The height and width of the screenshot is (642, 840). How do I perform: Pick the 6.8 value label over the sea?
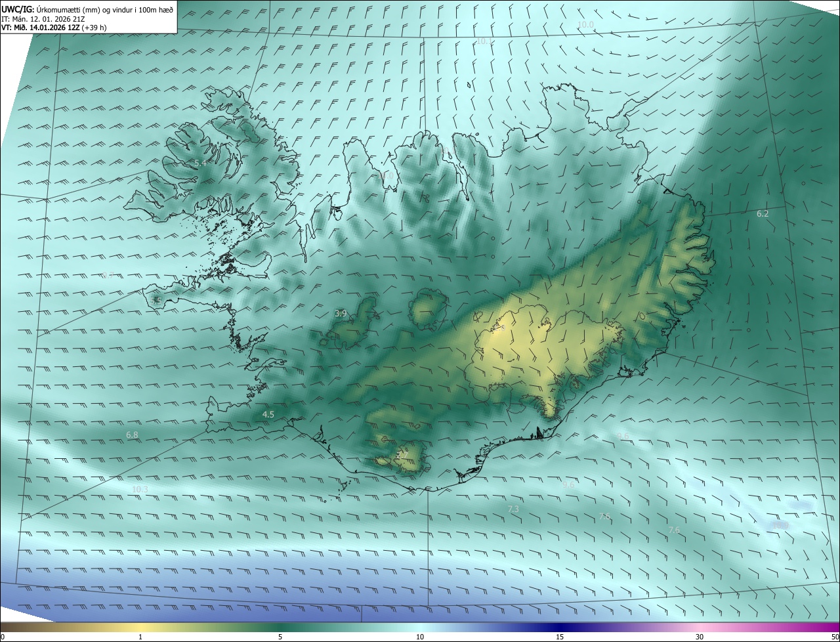132,435
